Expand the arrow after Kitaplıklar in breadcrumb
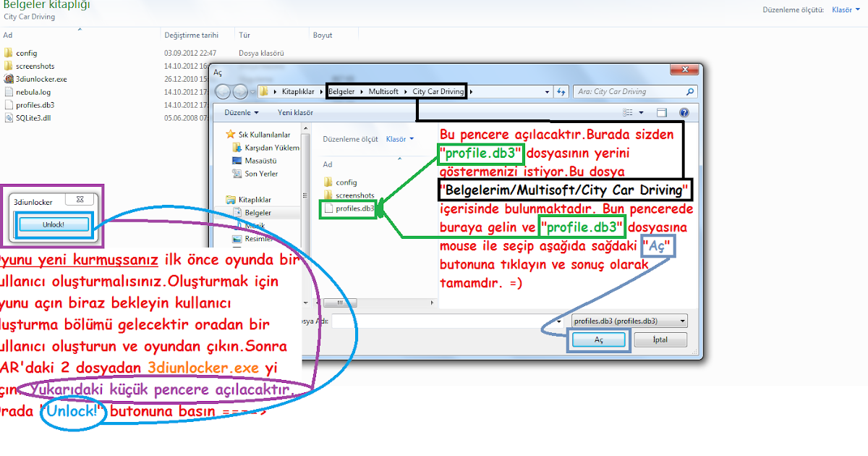The width and height of the screenshot is (868, 456). point(321,92)
